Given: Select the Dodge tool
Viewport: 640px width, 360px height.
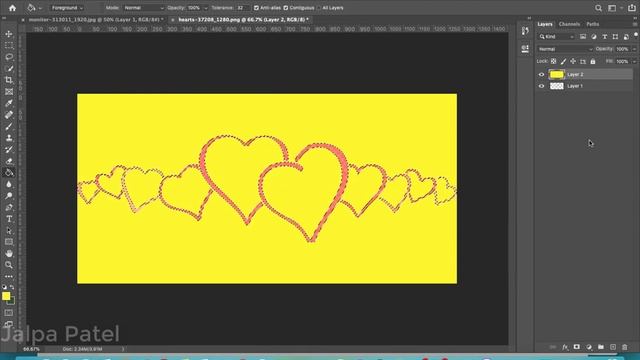Looking at the screenshot, I should 9,196.
